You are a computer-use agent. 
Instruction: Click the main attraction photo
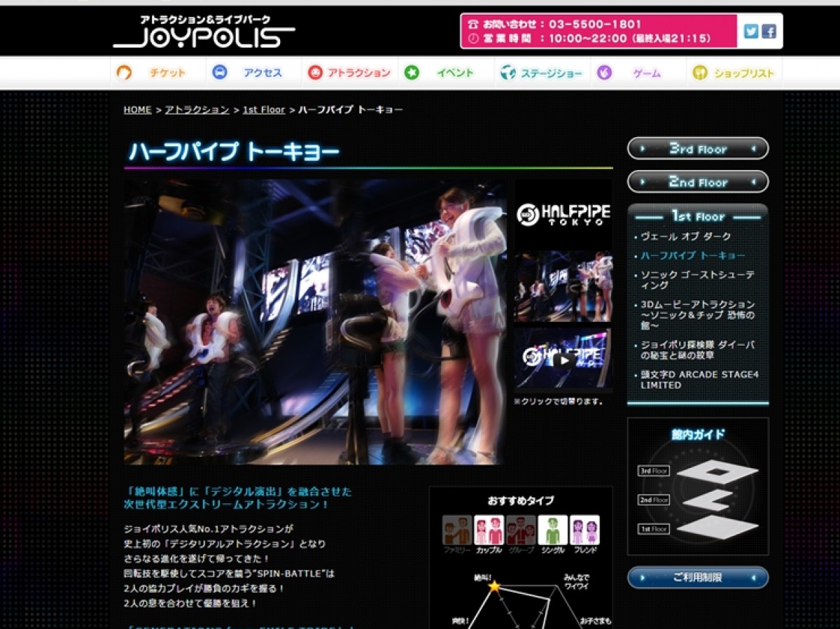point(314,322)
